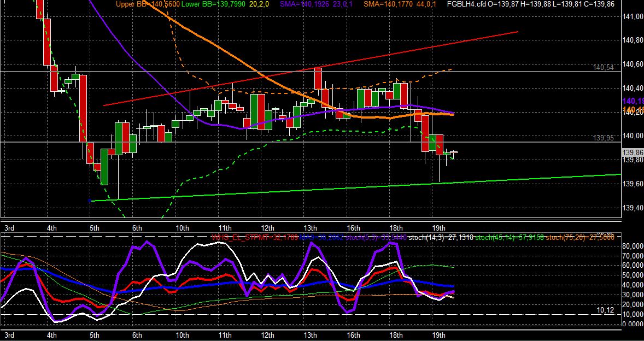
Task: Click the 10,000 stochastic scale label
Action: point(633,314)
